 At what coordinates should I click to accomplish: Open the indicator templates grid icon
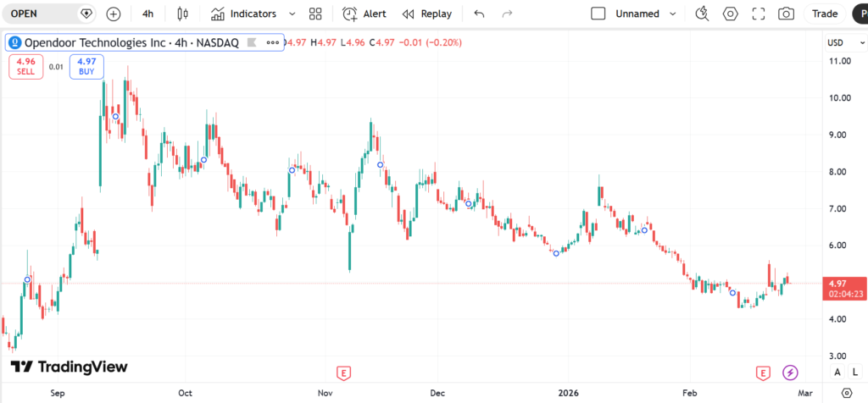(316, 14)
